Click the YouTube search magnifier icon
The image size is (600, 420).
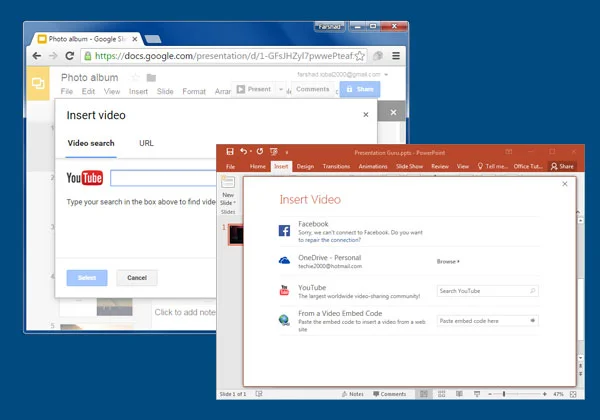pyautogui.click(x=532, y=291)
